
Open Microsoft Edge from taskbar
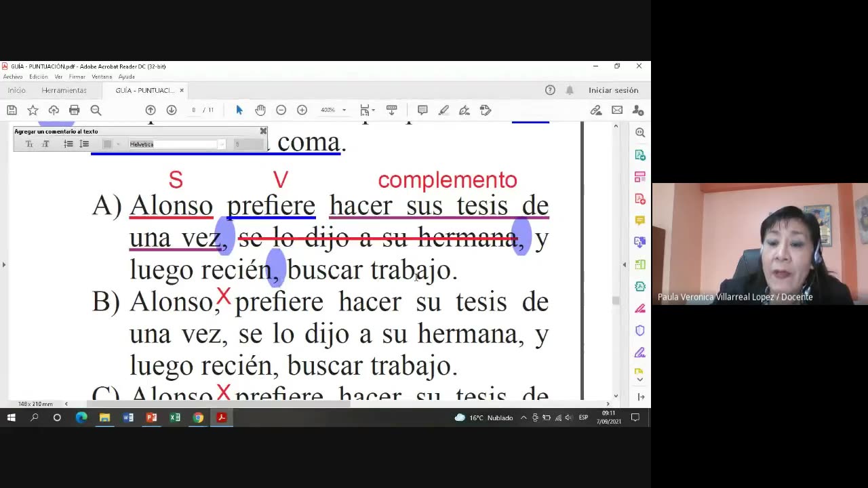point(81,418)
